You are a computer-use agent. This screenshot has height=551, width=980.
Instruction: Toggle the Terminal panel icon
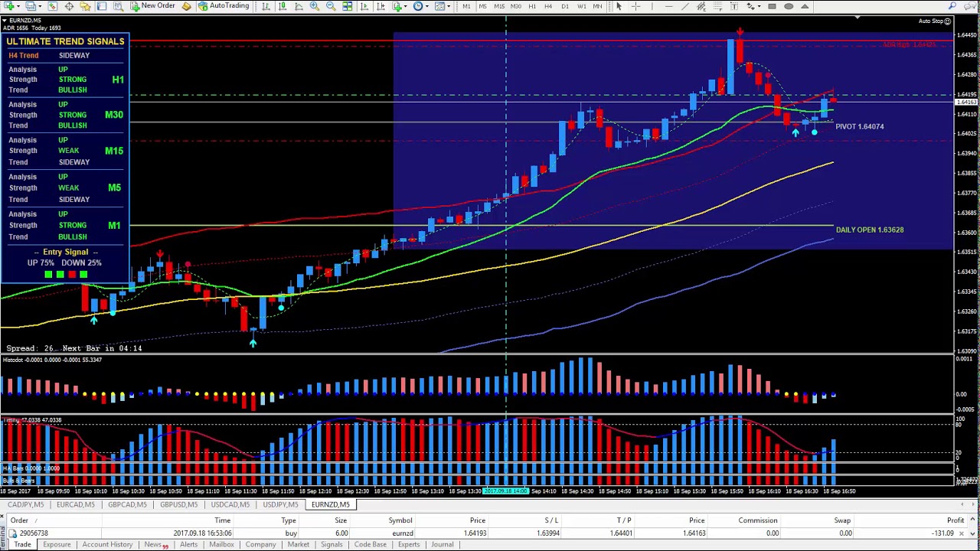tap(101, 6)
